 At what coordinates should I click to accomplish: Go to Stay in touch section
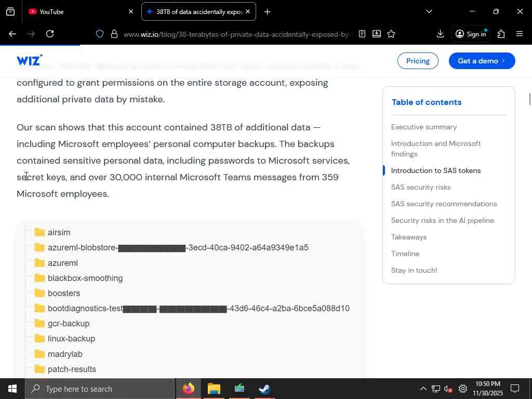click(x=414, y=270)
